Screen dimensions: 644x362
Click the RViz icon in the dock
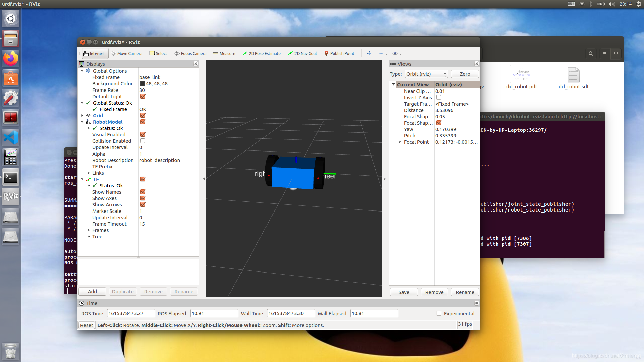(11, 197)
